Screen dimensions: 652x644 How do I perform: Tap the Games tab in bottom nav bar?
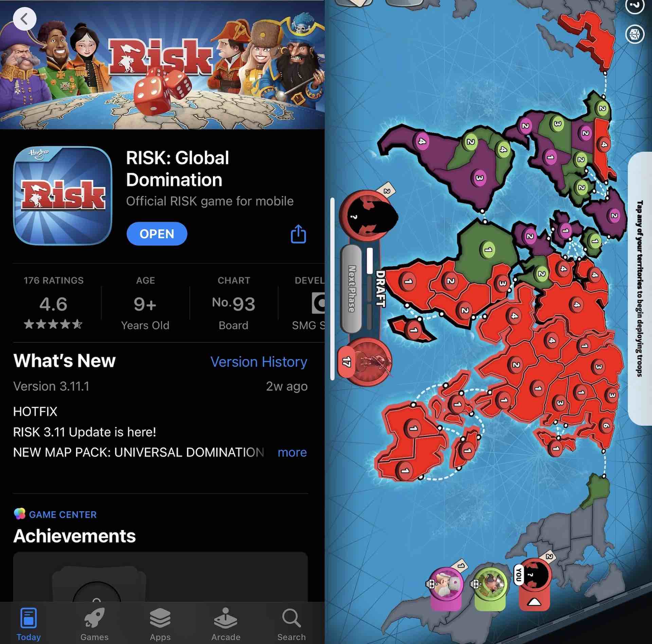(x=94, y=623)
